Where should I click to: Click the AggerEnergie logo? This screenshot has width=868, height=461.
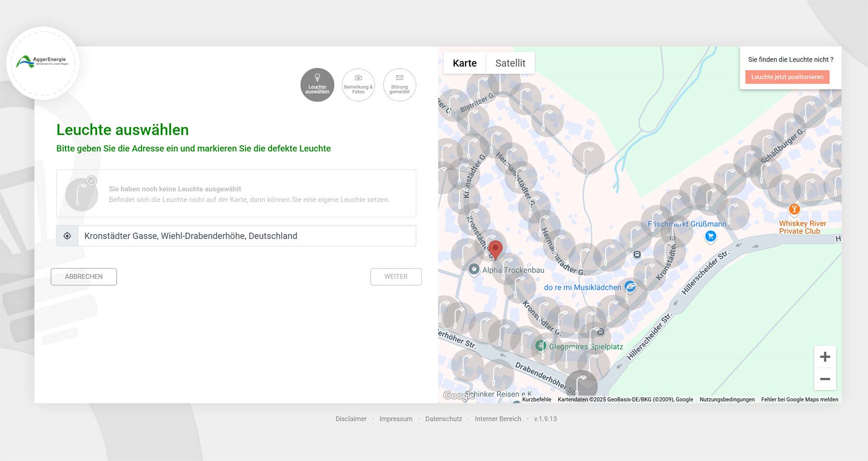[42, 62]
